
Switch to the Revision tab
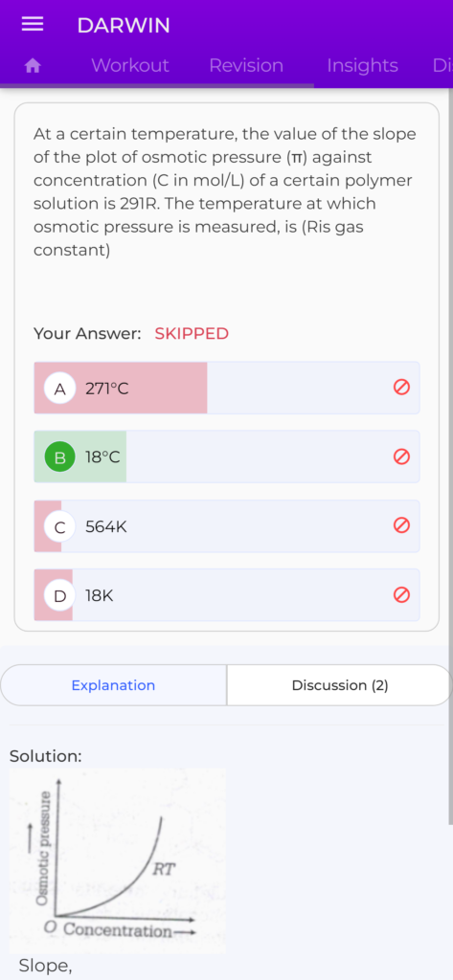click(x=246, y=65)
